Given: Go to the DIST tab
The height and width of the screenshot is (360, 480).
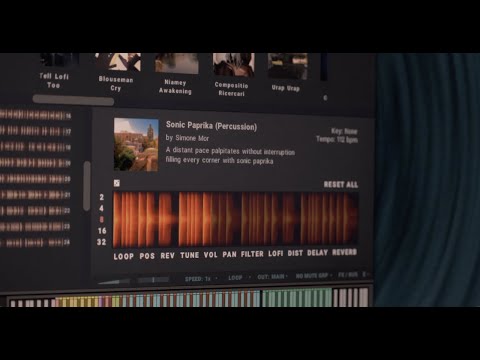Looking at the screenshot, I should 295,253.
